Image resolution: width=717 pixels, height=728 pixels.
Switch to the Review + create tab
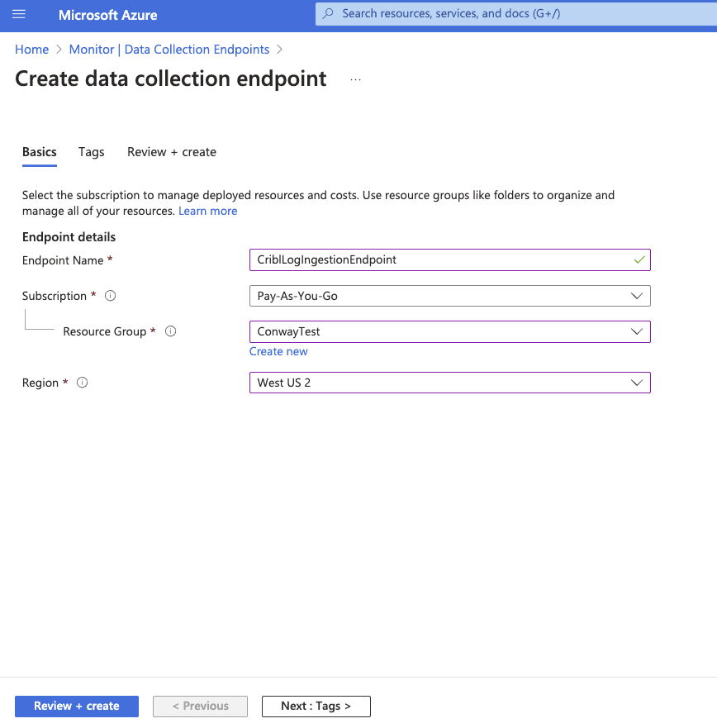(x=172, y=152)
